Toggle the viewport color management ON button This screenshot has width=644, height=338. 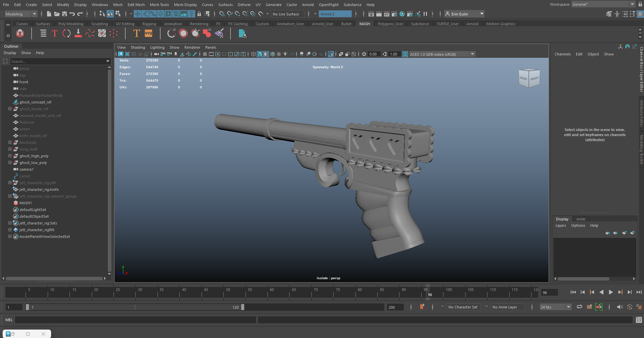coord(405,54)
